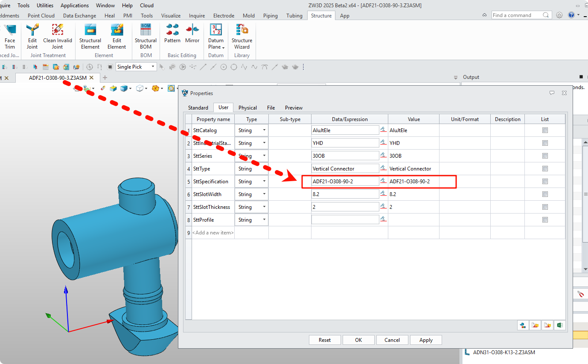
Task: Open the Edit Element tool
Action: tap(116, 37)
